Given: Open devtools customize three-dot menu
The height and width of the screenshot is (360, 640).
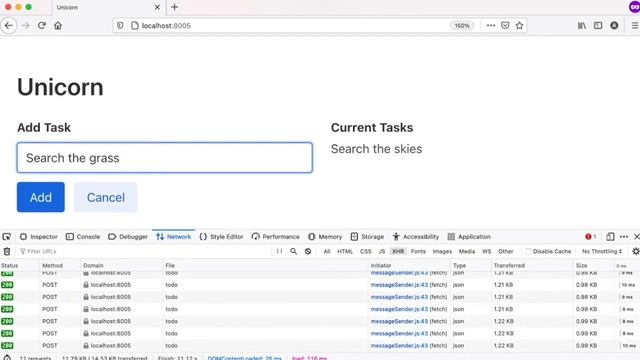Looking at the screenshot, I should click(624, 237).
